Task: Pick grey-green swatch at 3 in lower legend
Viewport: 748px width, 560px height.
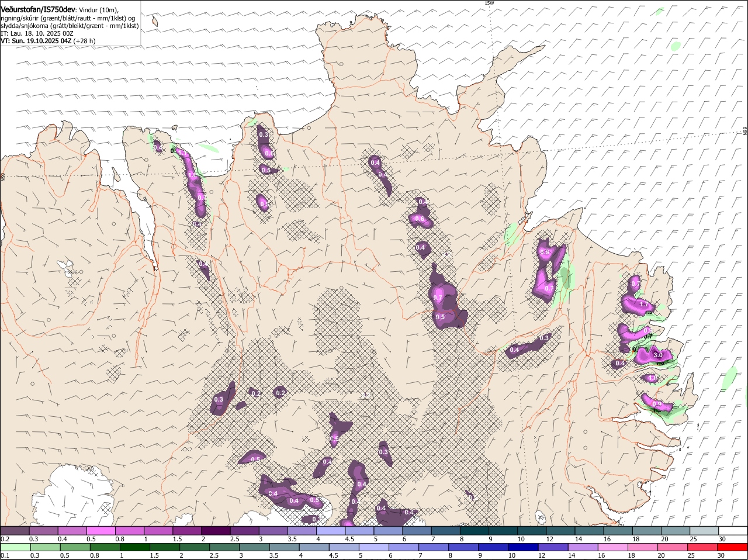Action: pyautogui.click(x=254, y=547)
